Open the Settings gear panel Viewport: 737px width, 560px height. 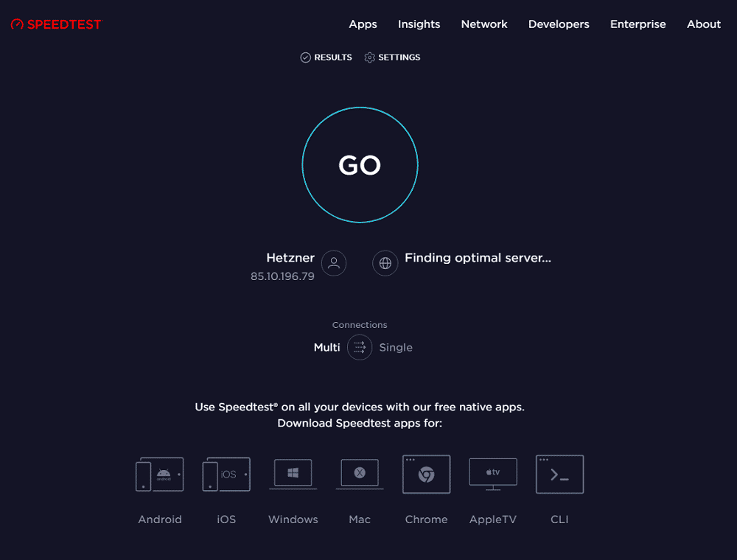pos(369,57)
